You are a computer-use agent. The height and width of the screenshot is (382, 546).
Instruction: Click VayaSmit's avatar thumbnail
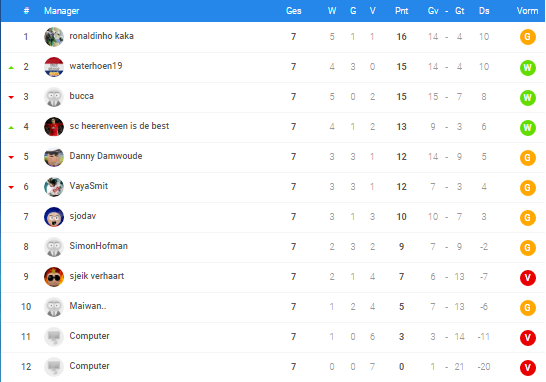point(54,187)
